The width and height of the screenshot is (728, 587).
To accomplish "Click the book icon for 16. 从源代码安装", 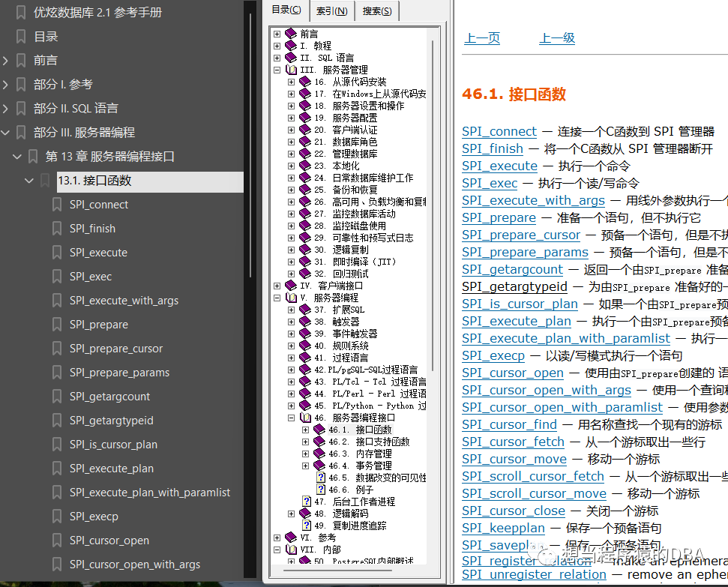I will (305, 82).
